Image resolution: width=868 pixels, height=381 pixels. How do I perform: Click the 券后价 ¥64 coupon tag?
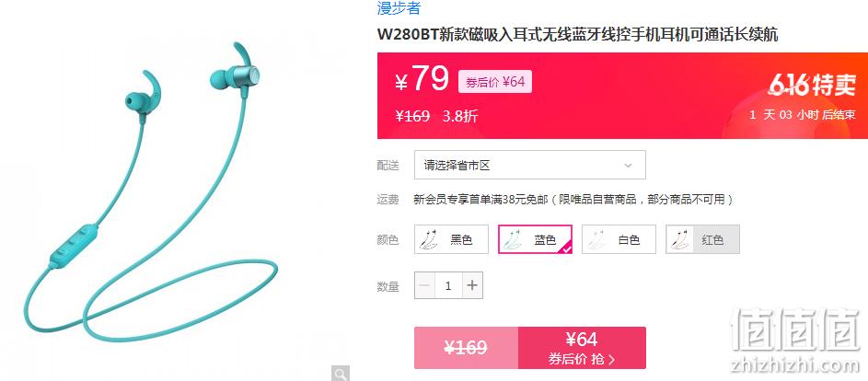point(495,82)
